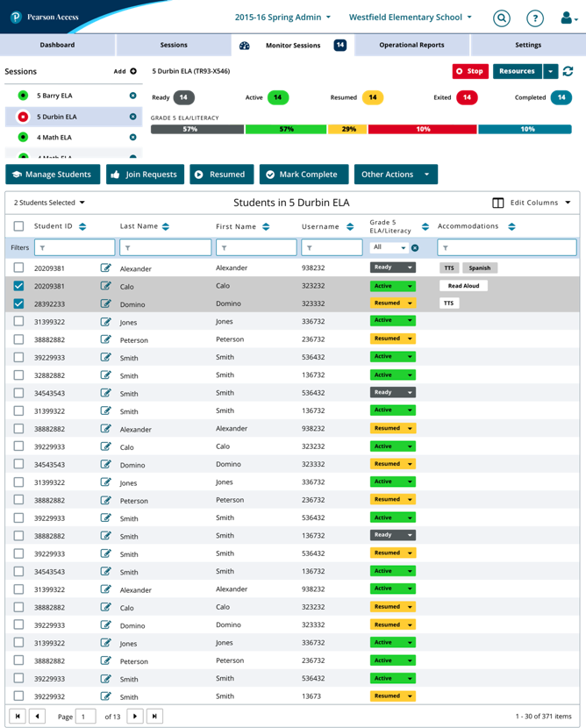Edit student Domino with ID 28392233
The width and height of the screenshot is (586, 728).
(x=106, y=303)
